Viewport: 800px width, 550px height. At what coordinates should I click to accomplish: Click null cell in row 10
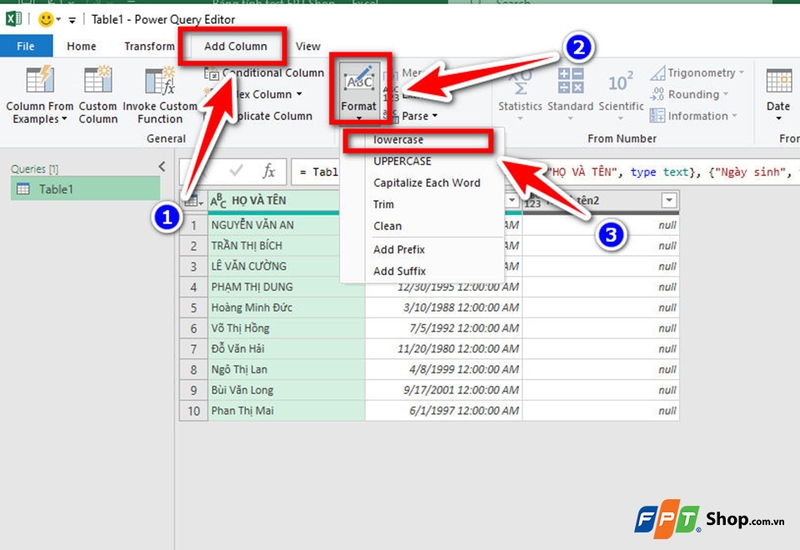(601, 411)
